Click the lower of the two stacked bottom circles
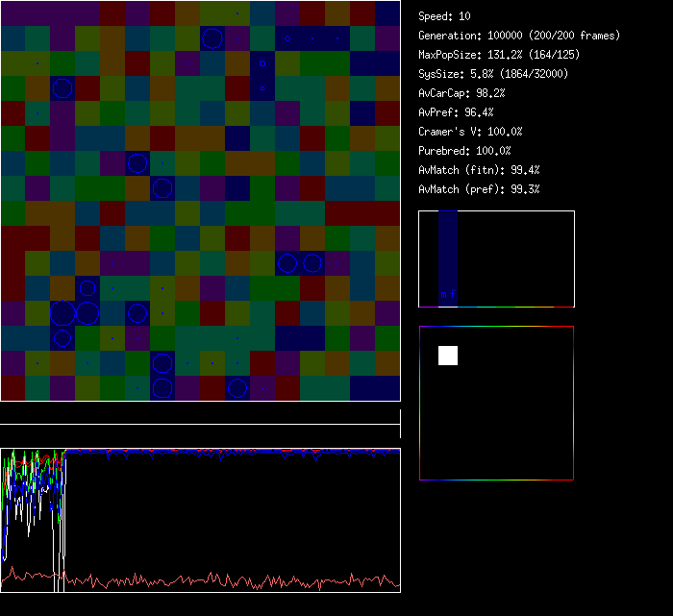This screenshot has width=673, height=616. click(162, 388)
